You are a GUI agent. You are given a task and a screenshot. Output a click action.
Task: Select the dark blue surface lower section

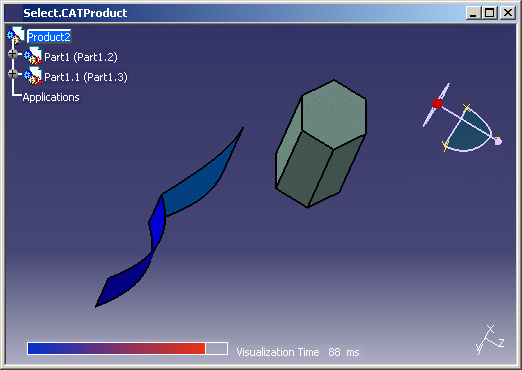[123, 280]
